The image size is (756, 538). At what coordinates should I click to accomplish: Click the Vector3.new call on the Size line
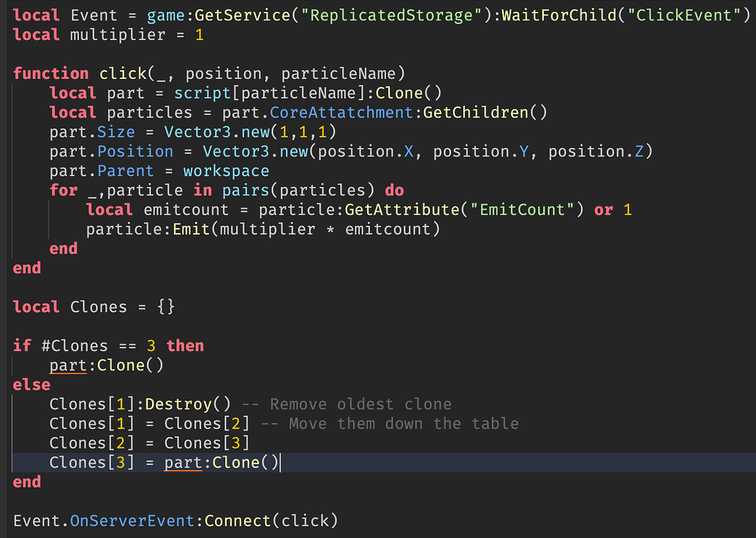tap(219, 132)
